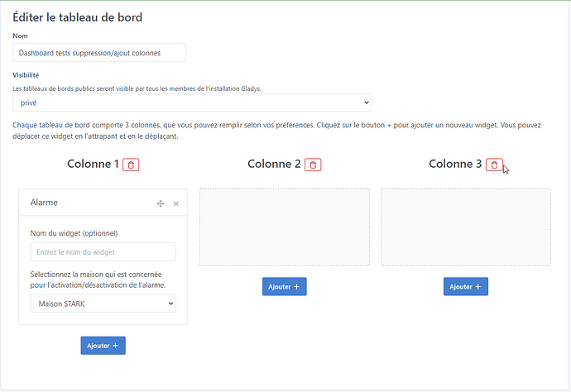
Task: Click the Ajouter + button in Colonne 3
Action: point(466,286)
